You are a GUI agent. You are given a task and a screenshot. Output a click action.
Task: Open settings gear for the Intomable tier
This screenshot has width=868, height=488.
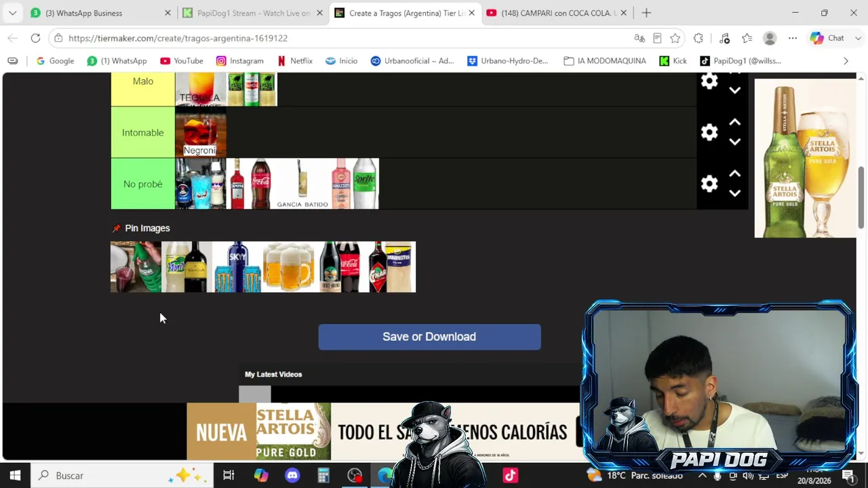tap(709, 132)
